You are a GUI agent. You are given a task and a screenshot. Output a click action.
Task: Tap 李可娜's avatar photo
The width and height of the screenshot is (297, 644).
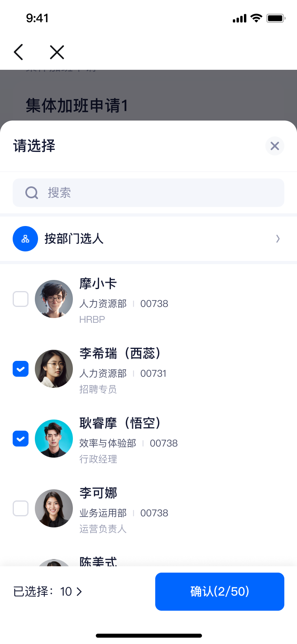[54, 508]
